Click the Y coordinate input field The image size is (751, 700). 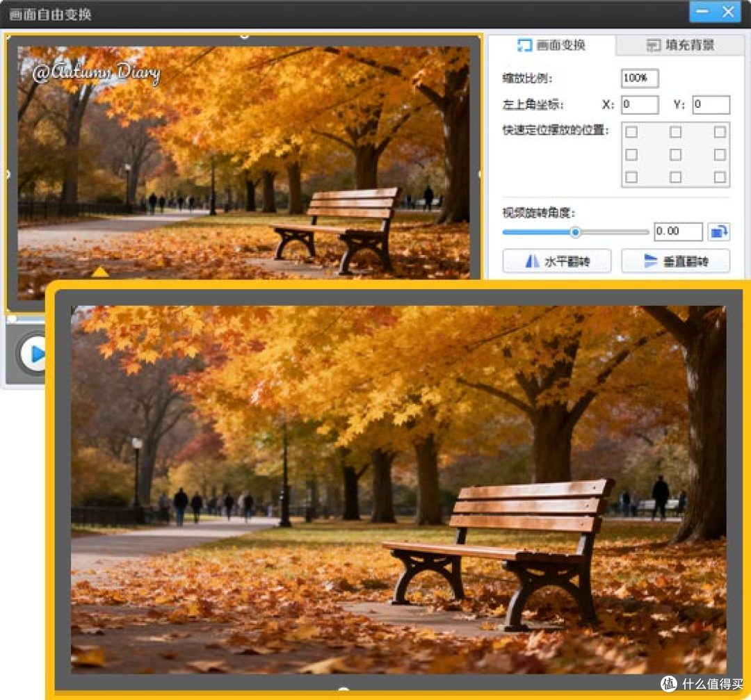click(x=711, y=104)
